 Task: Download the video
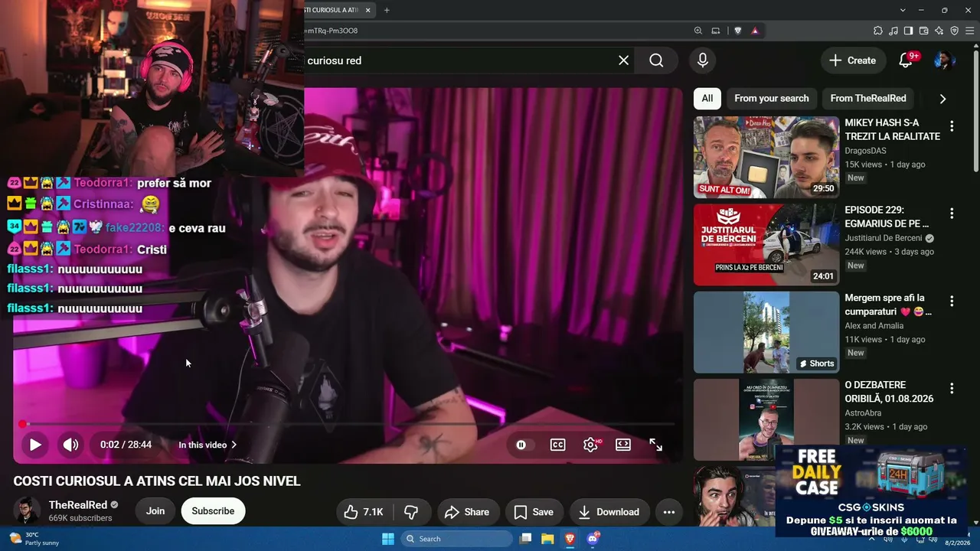pyautogui.click(x=609, y=512)
